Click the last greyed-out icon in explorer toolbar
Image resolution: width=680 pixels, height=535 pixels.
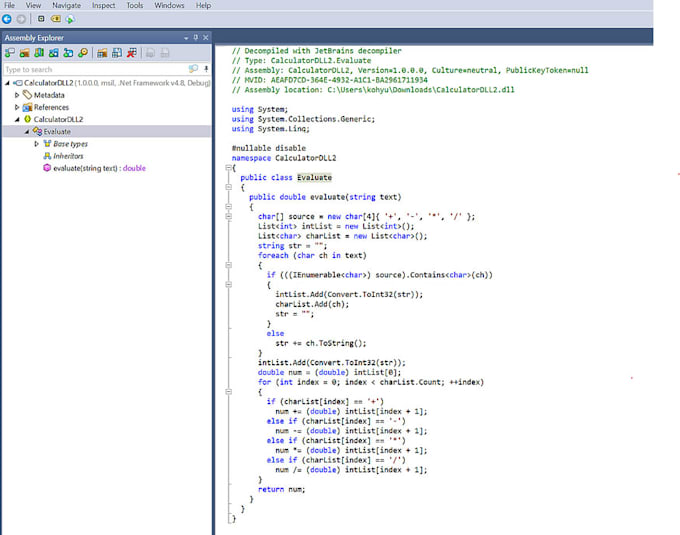click(x=165, y=53)
